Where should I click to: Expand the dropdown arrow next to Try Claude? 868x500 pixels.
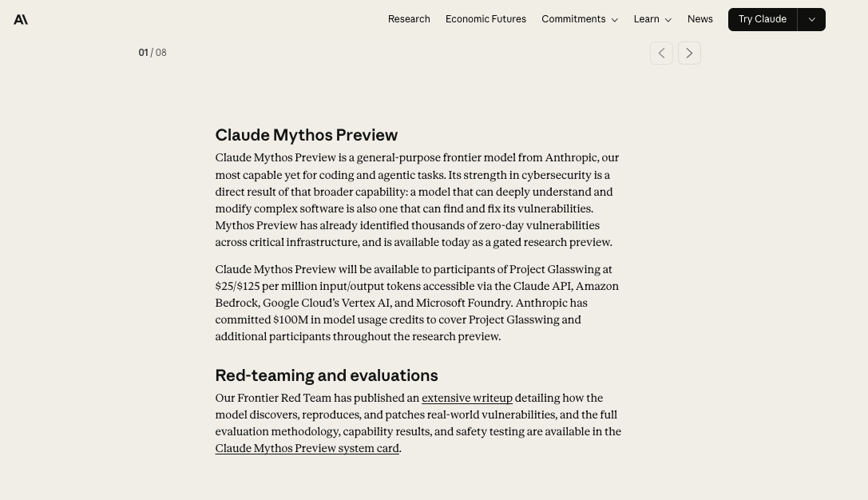coord(811,19)
